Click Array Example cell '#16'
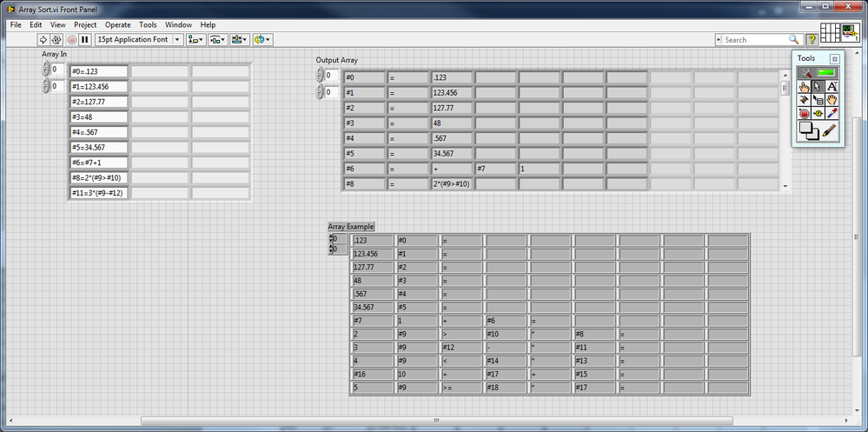The width and height of the screenshot is (868, 432). (373, 374)
